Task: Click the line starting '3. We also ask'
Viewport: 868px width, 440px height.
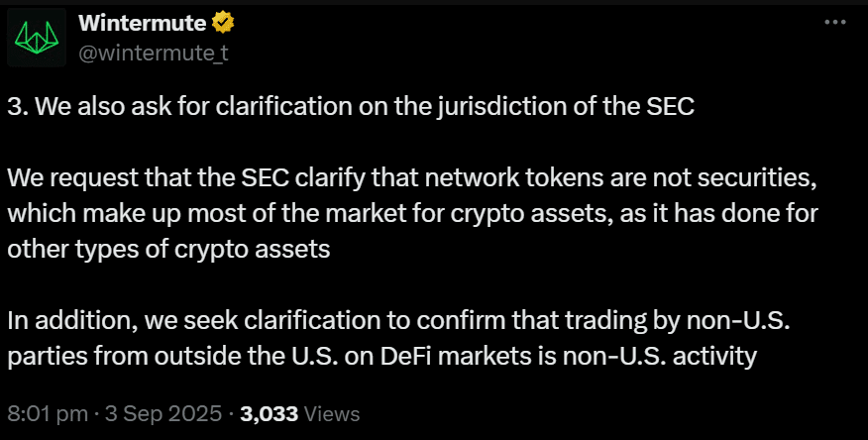Action: [x=351, y=107]
